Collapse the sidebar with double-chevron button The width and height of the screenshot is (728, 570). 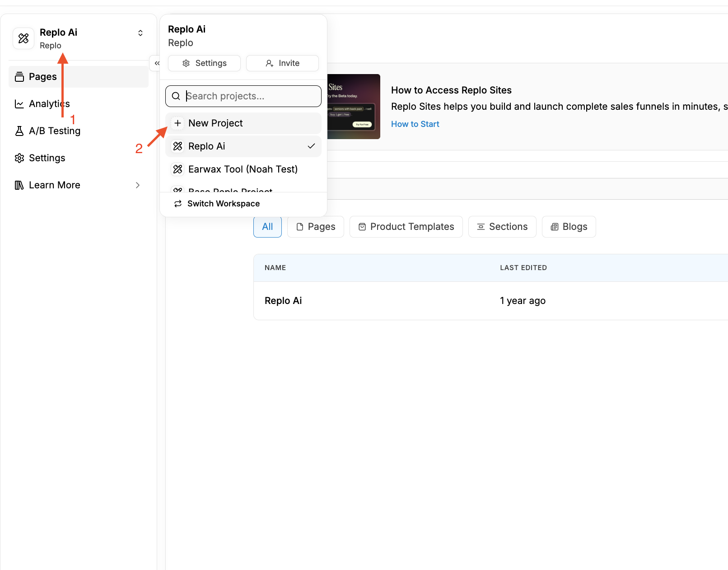[x=157, y=63]
